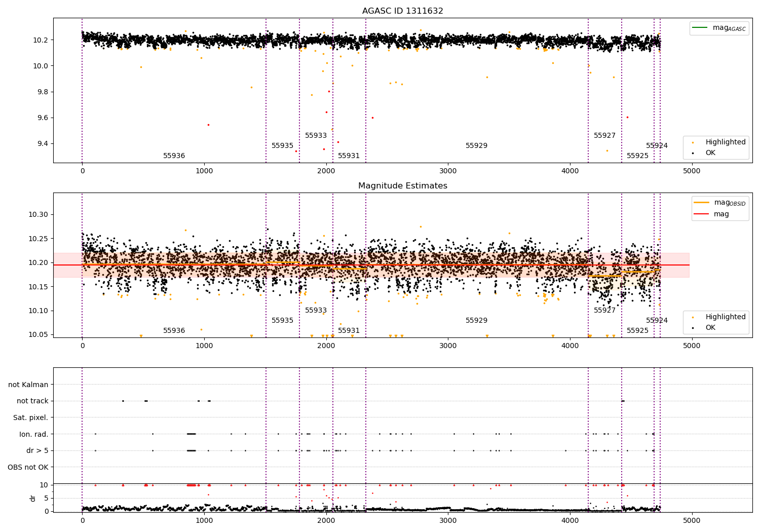Viewport: 760px width, 532px height.
Task: Click OBSID label 55927 in the Magnitude Estimates plot
Action: point(604,310)
